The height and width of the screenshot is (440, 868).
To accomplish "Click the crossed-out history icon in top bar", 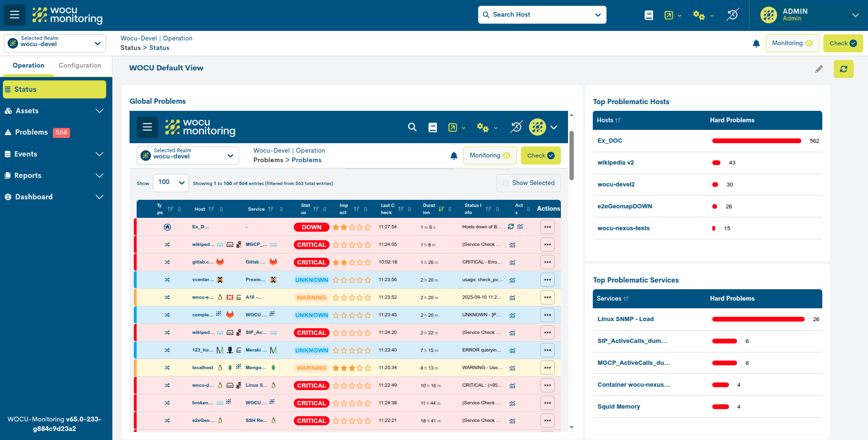I will 732,15.
